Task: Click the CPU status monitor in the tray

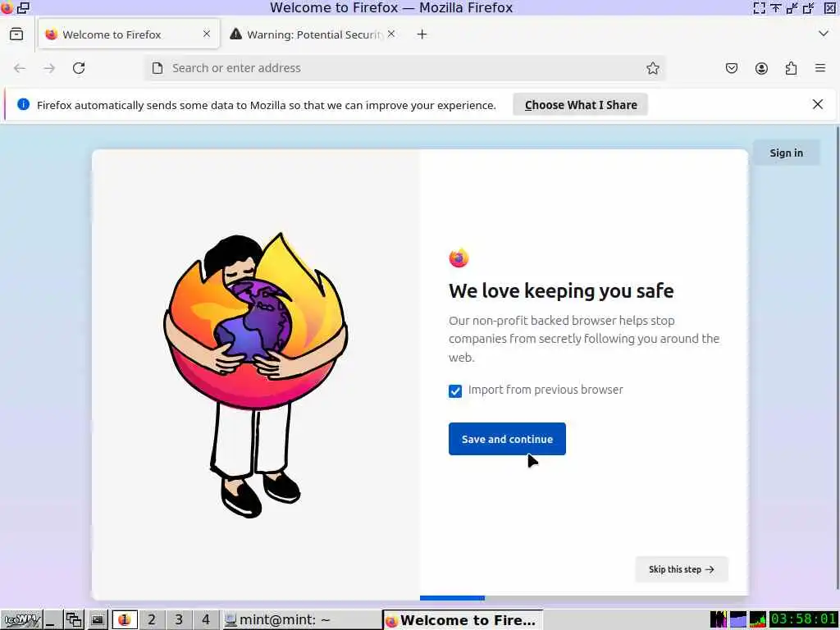Action: 718,620
